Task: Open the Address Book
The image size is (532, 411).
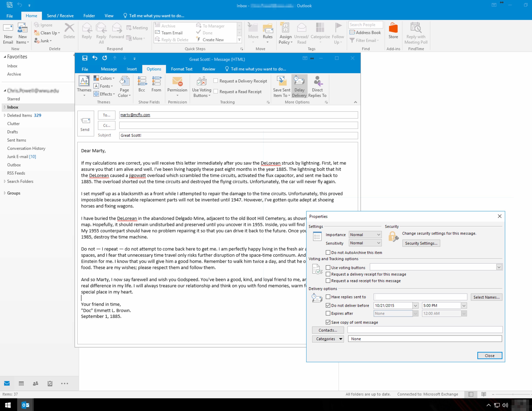Action: click(x=365, y=32)
